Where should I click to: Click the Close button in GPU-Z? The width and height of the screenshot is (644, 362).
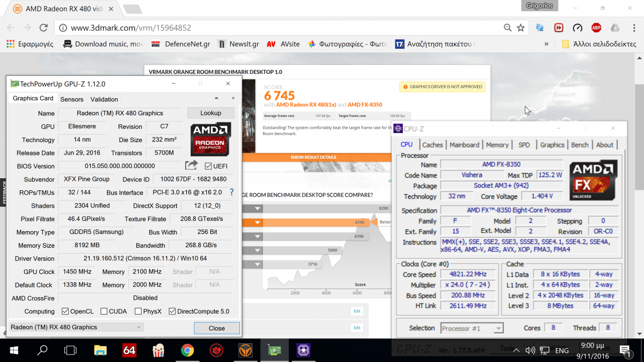(x=217, y=328)
